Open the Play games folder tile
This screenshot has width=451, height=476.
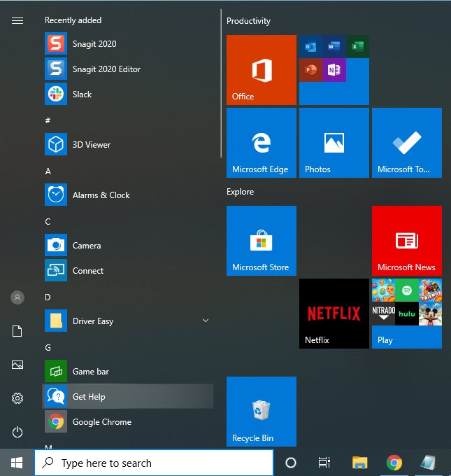406,313
